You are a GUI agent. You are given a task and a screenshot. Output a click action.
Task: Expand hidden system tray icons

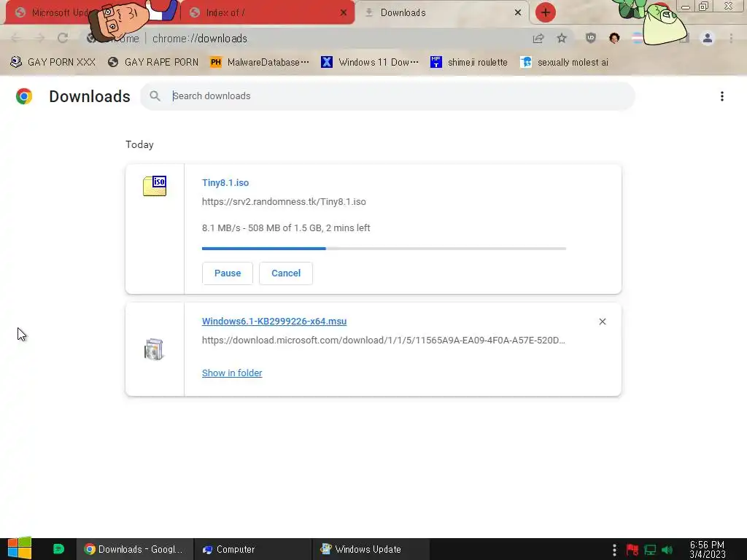[x=614, y=550]
